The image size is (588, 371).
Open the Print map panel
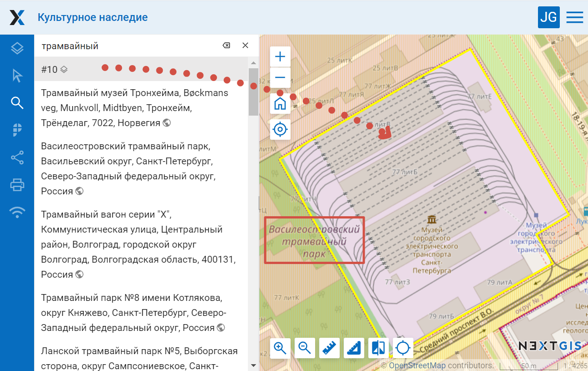pyautogui.click(x=17, y=185)
